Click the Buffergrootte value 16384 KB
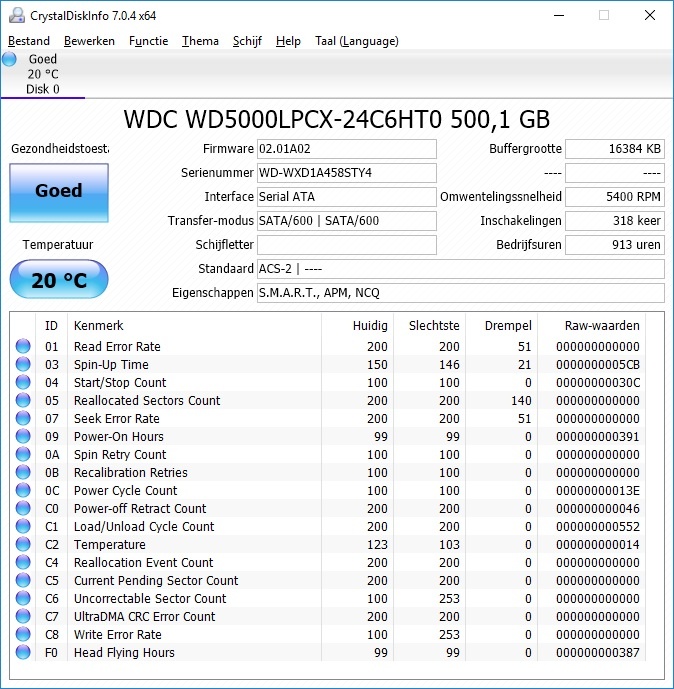This screenshot has height=689, width=674. tap(615, 149)
